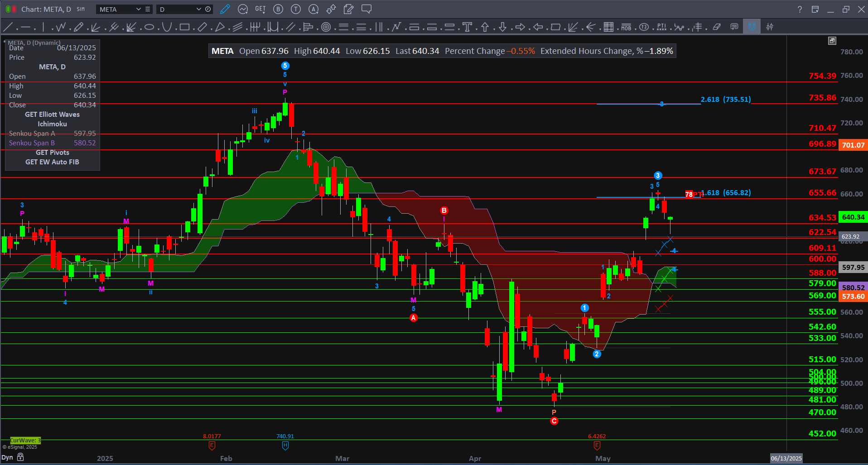Open the help question mark menu
The width and height of the screenshot is (868, 465).
pyautogui.click(x=800, y=9)
